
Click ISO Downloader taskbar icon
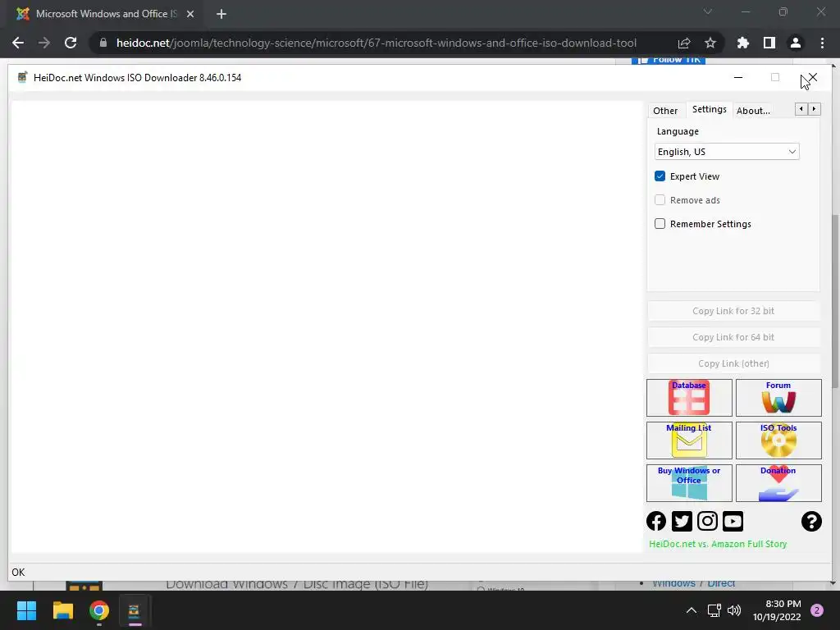click(x=135, y=610)
